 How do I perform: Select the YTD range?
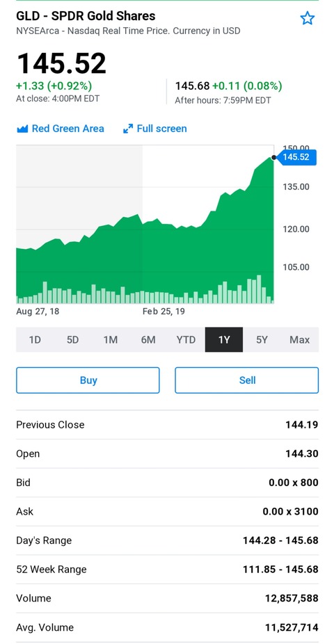pos(186,339)
